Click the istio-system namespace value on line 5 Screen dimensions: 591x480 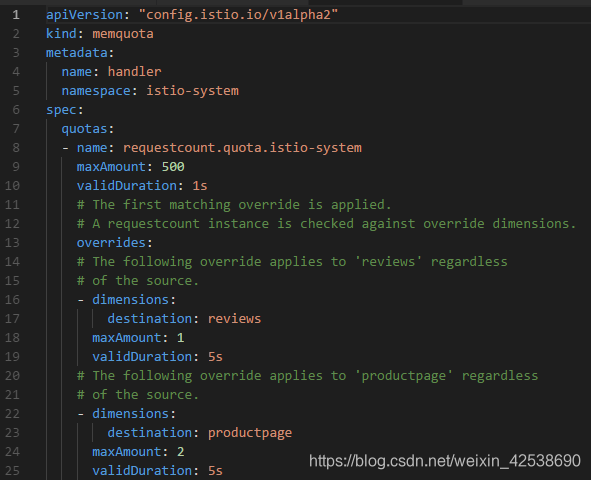(192, 91)
